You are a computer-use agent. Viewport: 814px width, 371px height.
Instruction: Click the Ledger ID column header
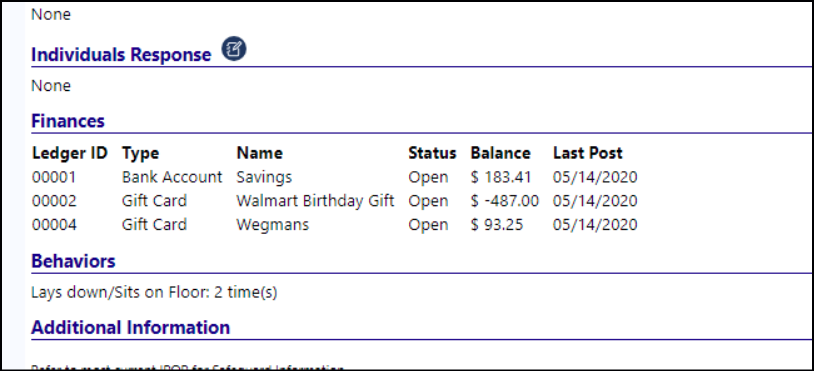(70, 153)
